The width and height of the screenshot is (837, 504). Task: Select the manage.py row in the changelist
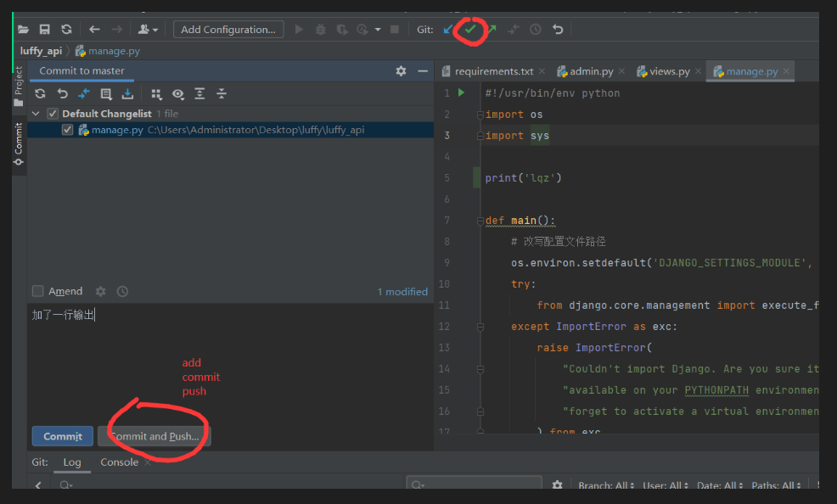[x=230, y=130]
